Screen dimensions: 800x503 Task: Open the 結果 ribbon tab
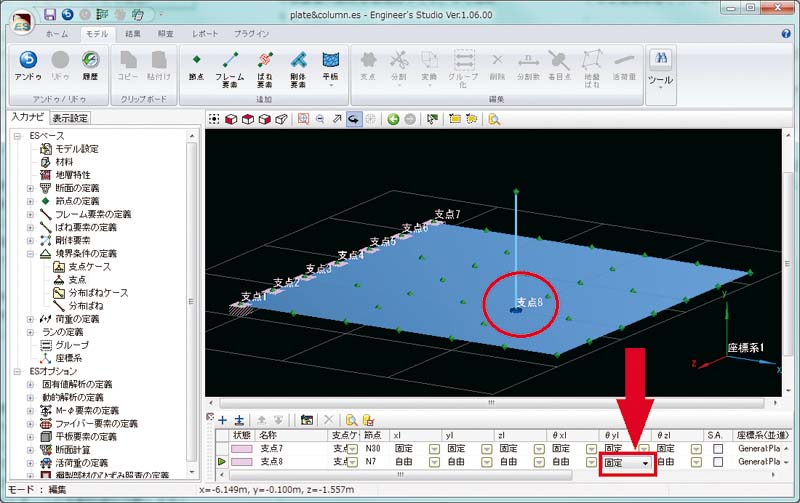pos(133,34)
